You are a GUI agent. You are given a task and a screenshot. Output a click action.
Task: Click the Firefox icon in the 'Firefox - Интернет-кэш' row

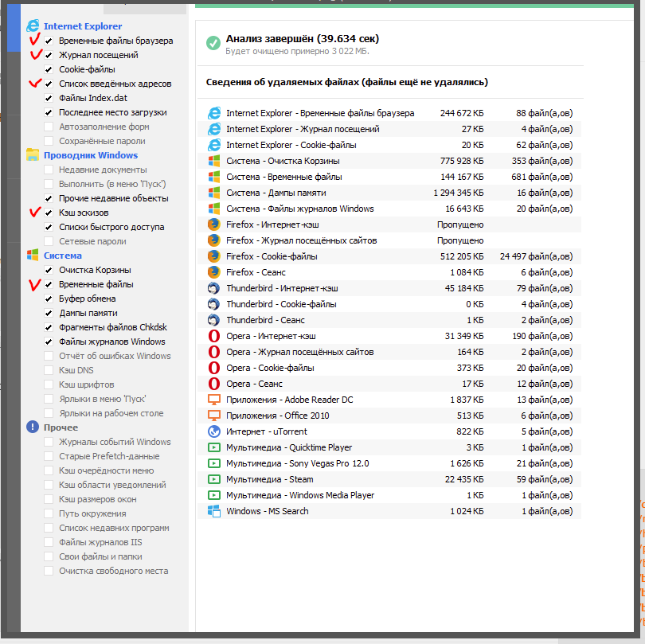[x=214, y=224]
